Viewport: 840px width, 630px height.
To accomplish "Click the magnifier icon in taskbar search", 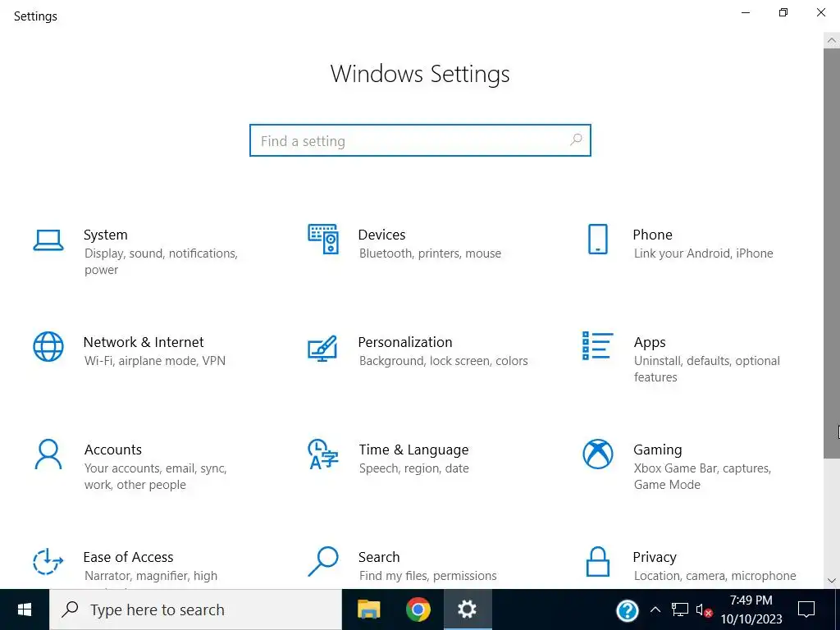I will click(71, 609).
